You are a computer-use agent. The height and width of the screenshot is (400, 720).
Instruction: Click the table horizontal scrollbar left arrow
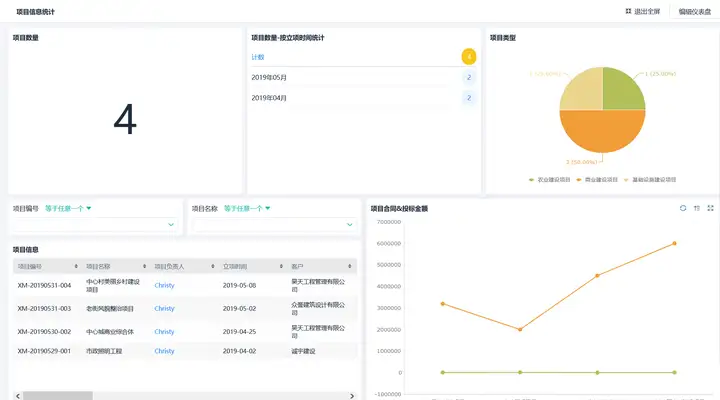click(18, 396)
